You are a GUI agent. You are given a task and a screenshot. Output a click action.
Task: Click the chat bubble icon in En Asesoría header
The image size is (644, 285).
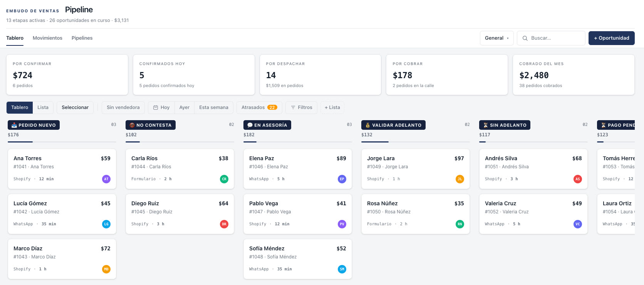(250, 125)
